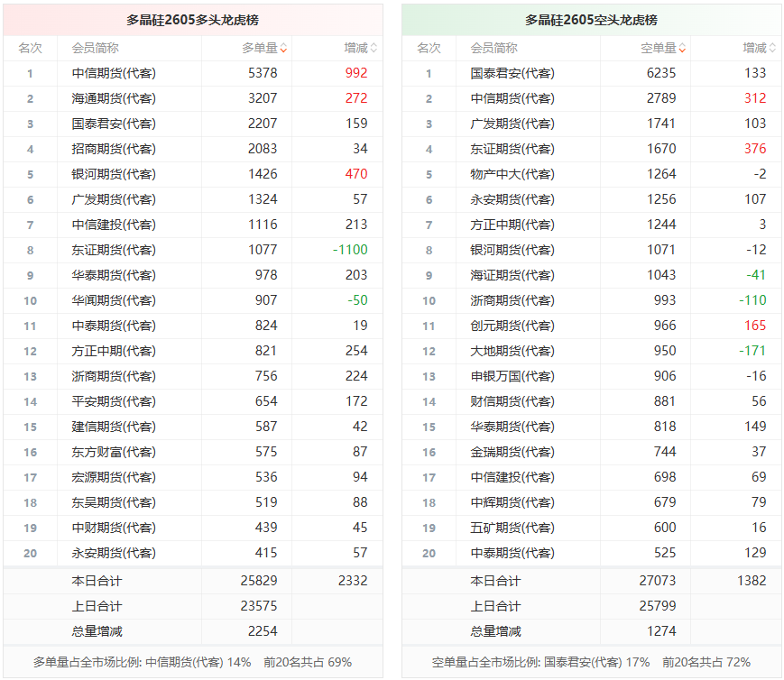Click 中信建投(代客) in short rank 17

click(x=512, y=477)
